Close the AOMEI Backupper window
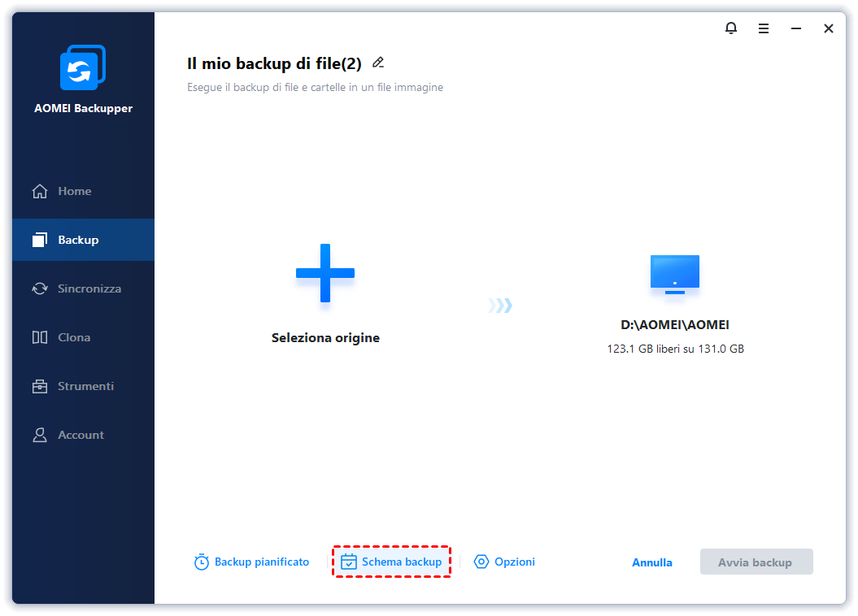Viewport: 858px width, 616px height. coord(829,28)
